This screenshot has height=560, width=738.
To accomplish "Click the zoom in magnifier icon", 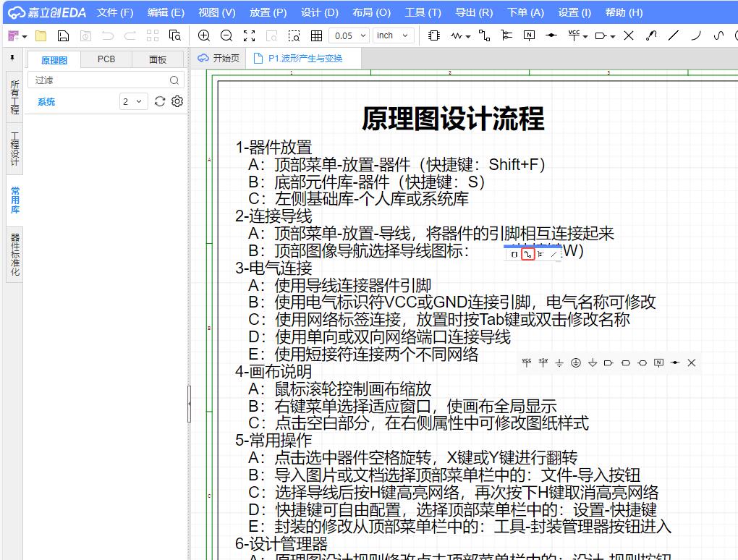I will point(204,35).
